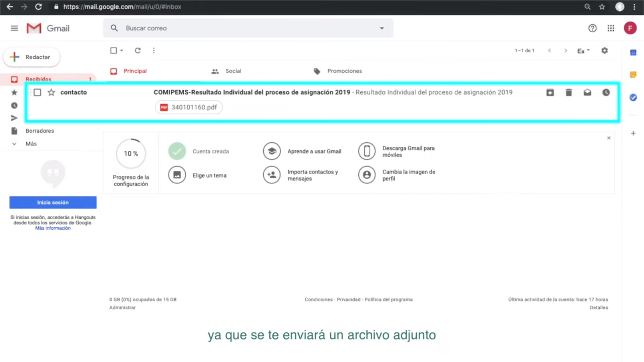Close the setup progress panel
Viewport: 644px width, 362px height.
pyautogui.click(x=609, y=138)
